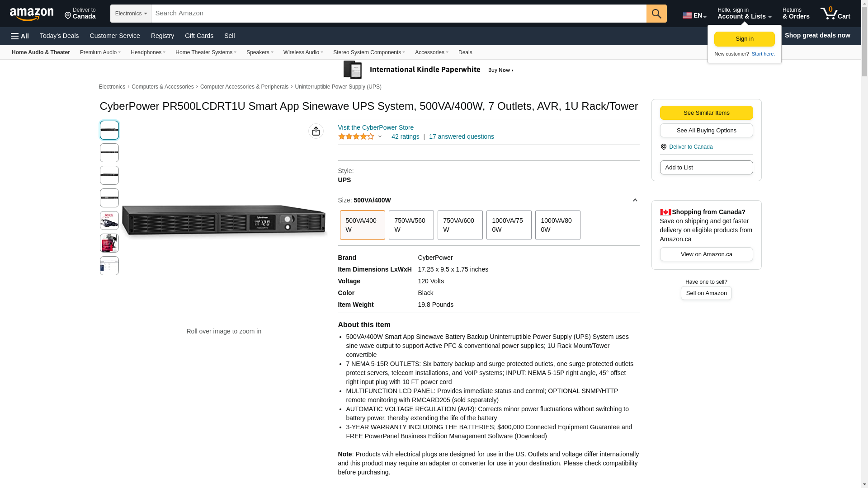Expand the Headphones submenu
Screen dimensions: 868x488
pyautogui.click(x=148, y=52)
